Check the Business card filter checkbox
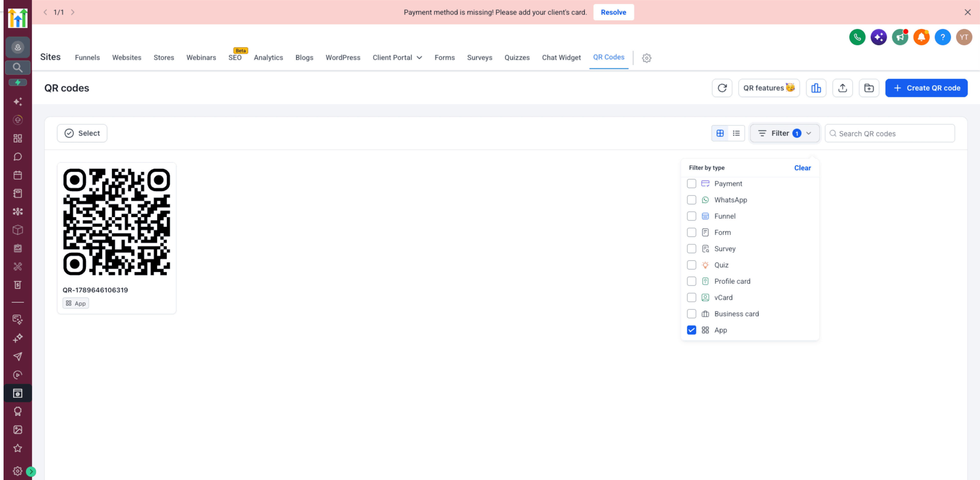The height and width of the screenshot is (480, 980). (691, 314)
